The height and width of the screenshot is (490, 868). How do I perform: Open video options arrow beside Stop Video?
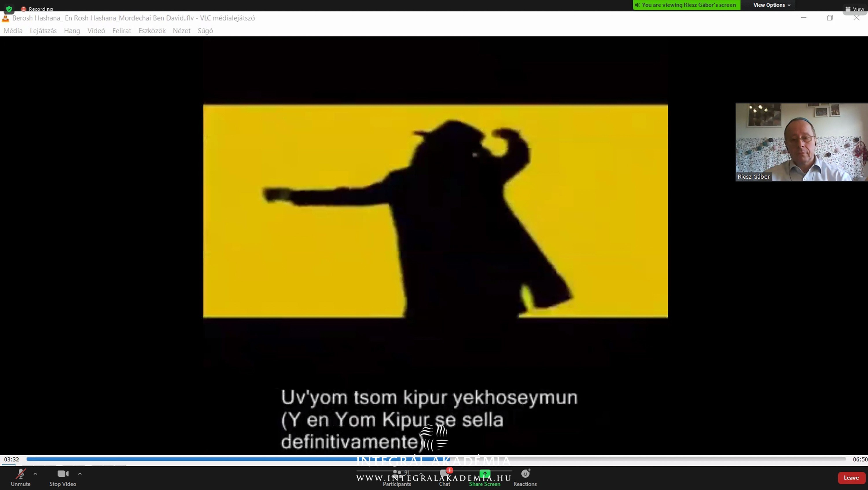80,474
